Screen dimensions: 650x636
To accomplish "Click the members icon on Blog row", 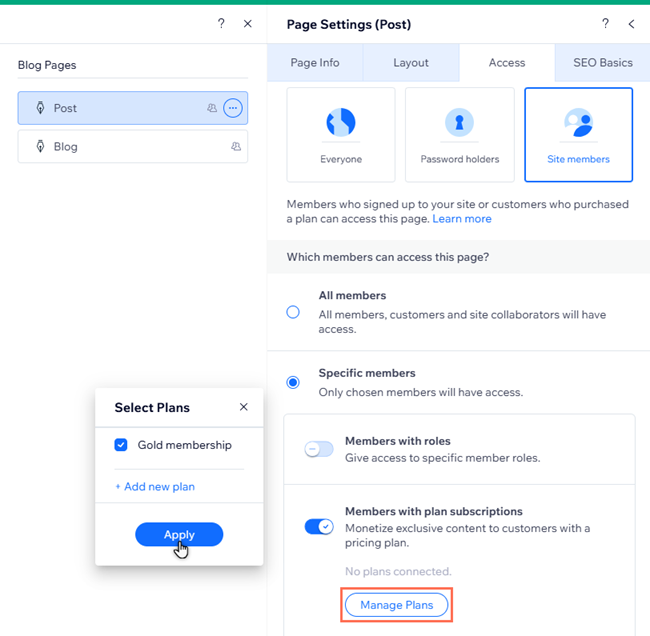I will [236, 146].
